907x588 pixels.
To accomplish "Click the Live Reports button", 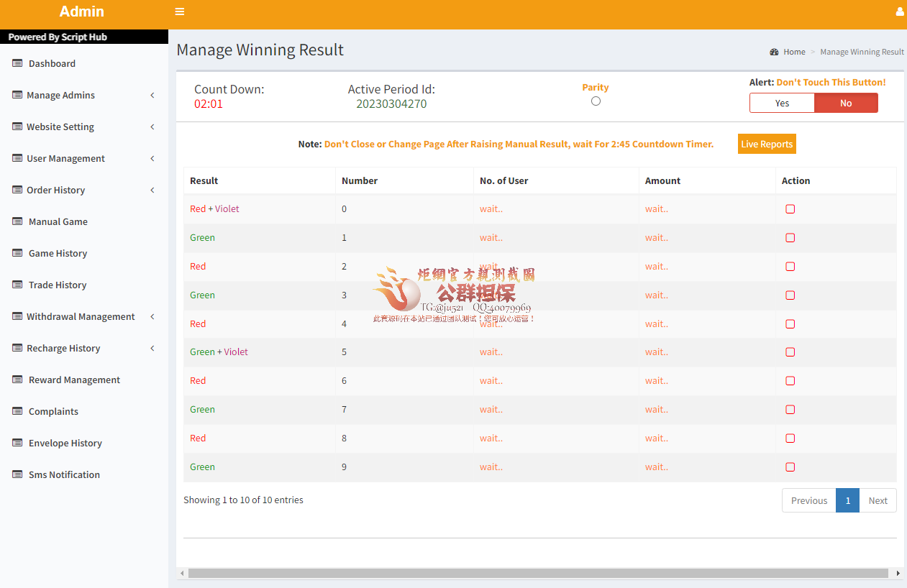I will [x=767, y=144].
